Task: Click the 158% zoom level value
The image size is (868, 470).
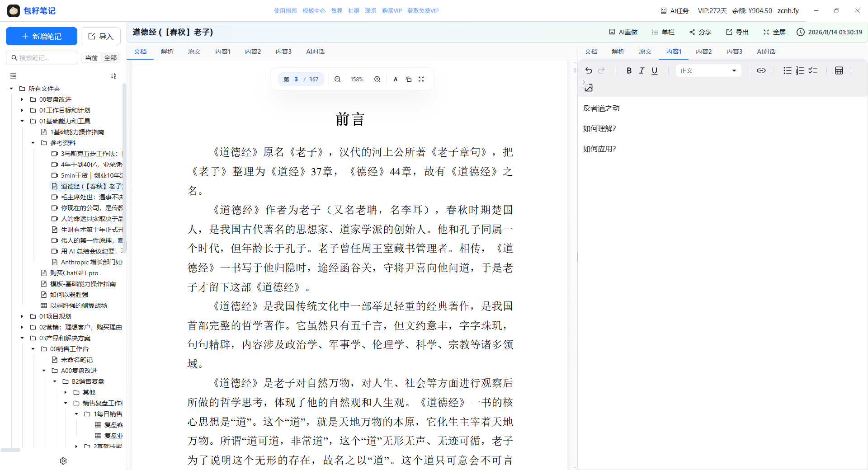Action: (x=357, y=80)
